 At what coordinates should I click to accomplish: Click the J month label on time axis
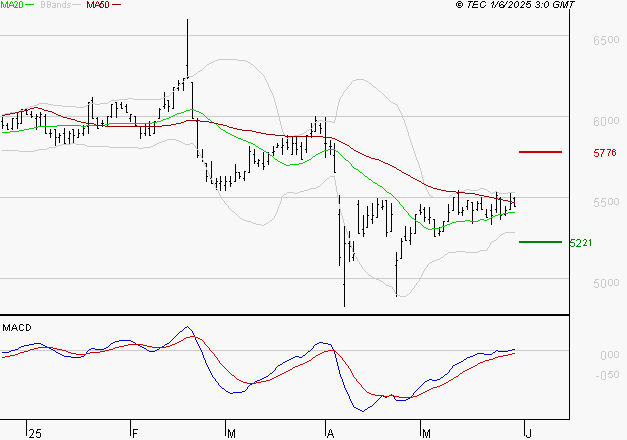coord(529,434)
